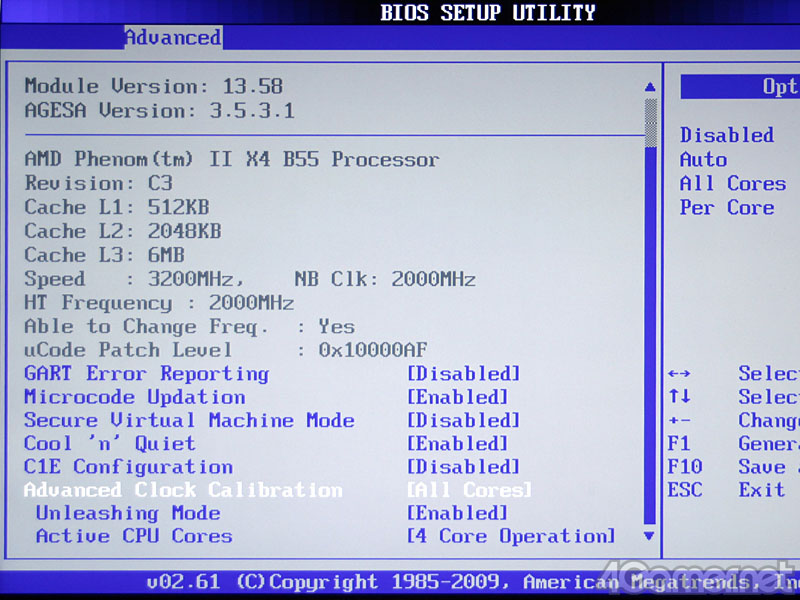Open Advanced Clock Calibration All Cores value
The width and height of the screenshot is (800, 600).
tap(469, 490)
